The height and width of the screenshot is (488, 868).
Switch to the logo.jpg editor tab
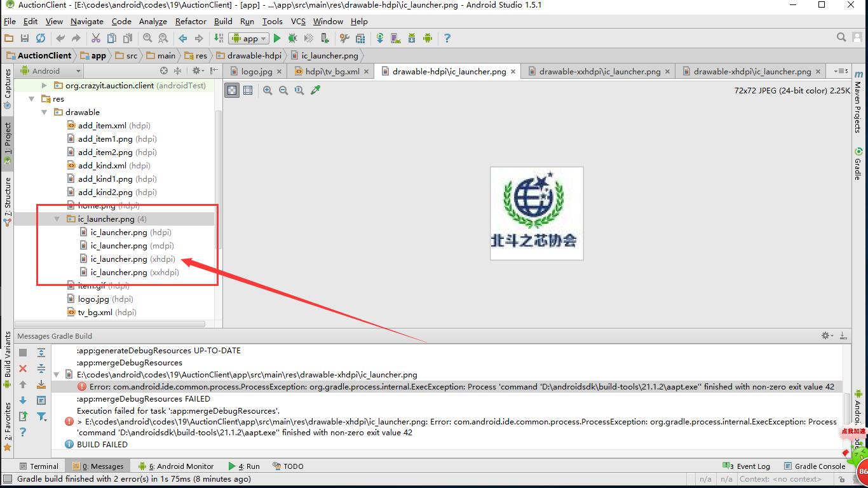[255, 71]
